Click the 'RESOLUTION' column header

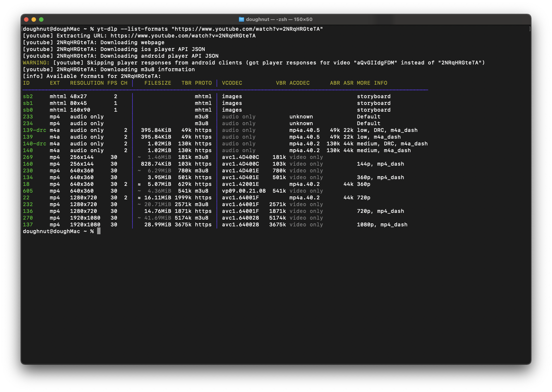pos(87,83)
